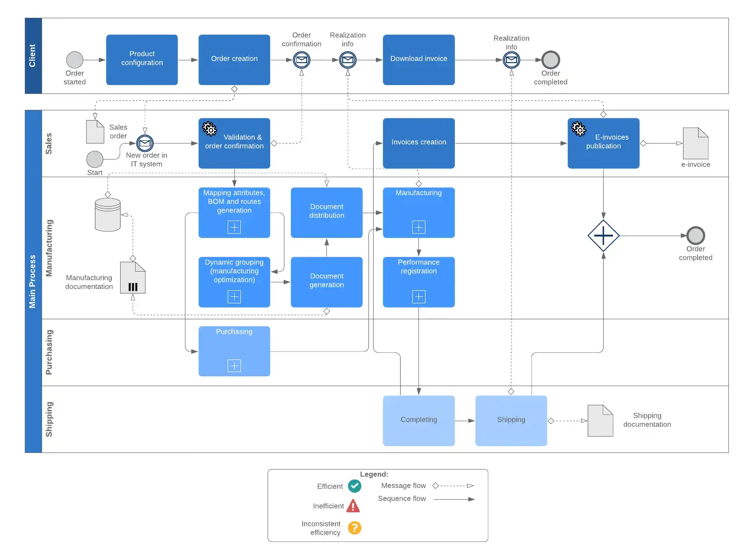Click the gear icon on Validation & order confirmation

tap(209, 129)
